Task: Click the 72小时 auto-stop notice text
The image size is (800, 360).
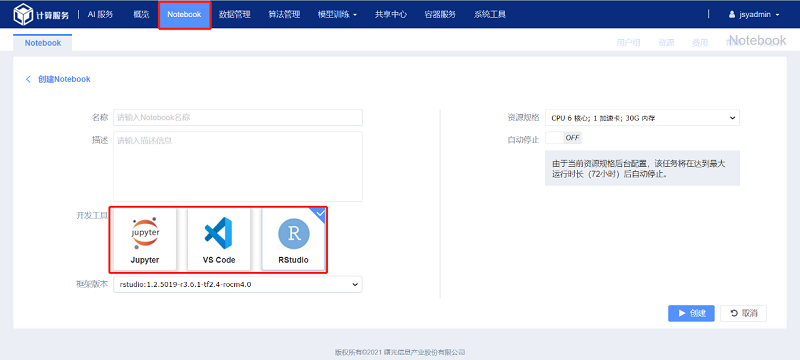Action: pos(638,169)
